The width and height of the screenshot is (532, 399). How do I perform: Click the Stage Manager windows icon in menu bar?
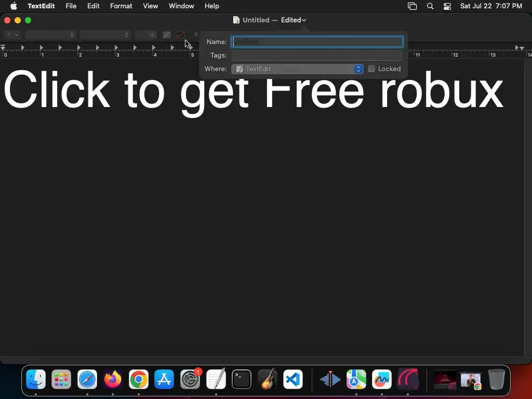coord(412,6)
